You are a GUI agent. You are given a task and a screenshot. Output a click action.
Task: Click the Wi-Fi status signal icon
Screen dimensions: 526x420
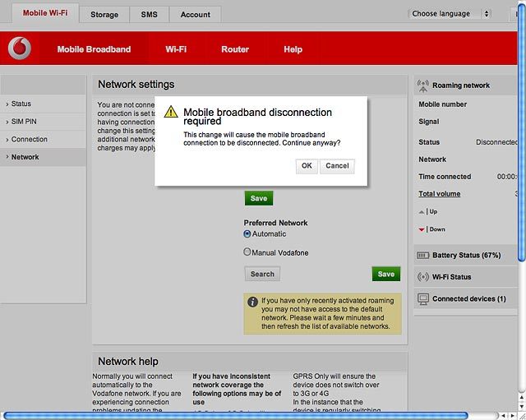click(x=423, y=277)
